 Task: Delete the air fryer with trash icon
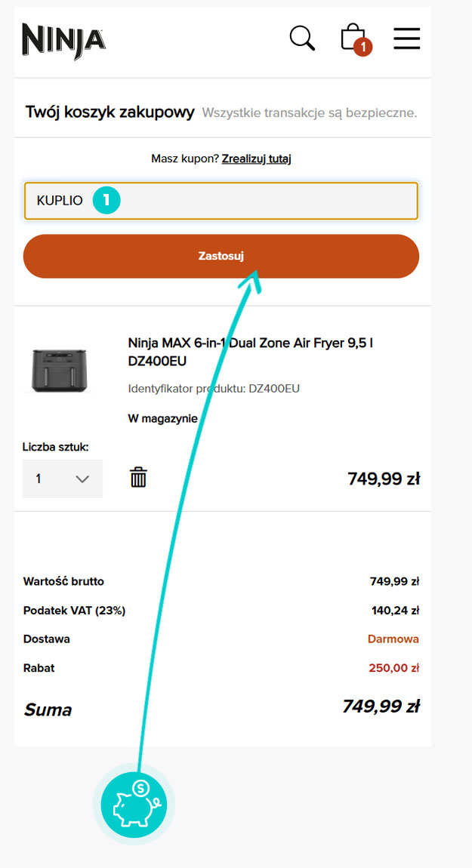tap(138, 477)
